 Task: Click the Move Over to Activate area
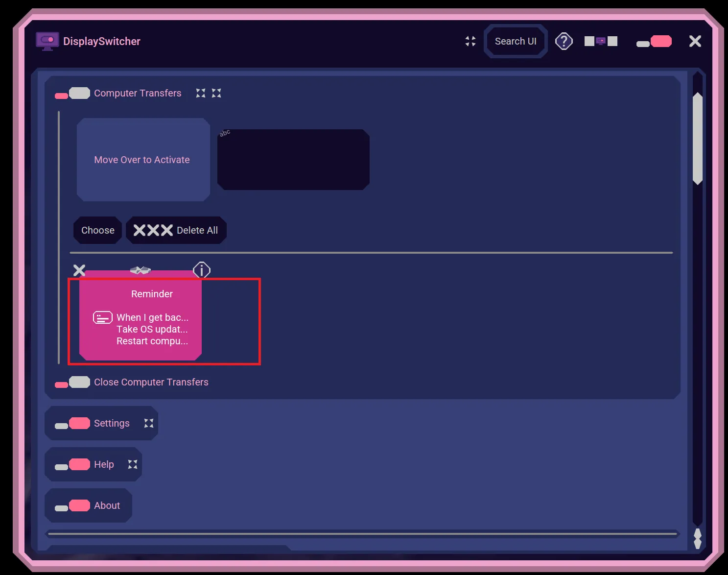[x=143, y=160]
